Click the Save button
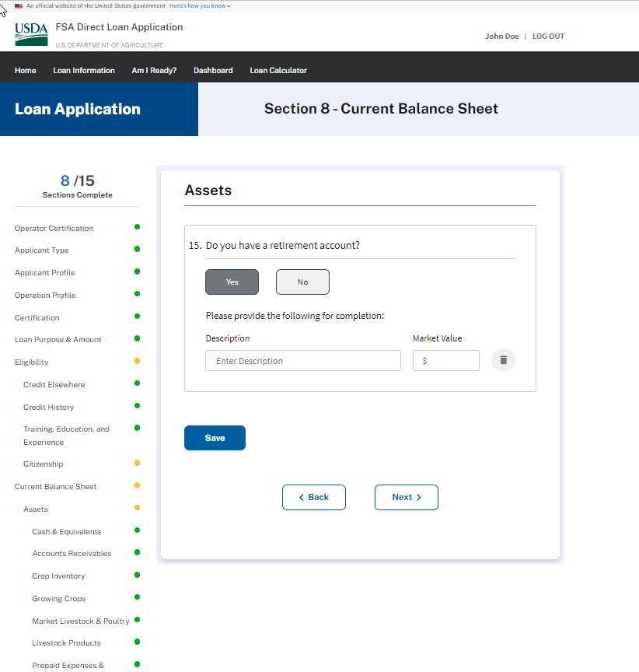 [215, 438]
